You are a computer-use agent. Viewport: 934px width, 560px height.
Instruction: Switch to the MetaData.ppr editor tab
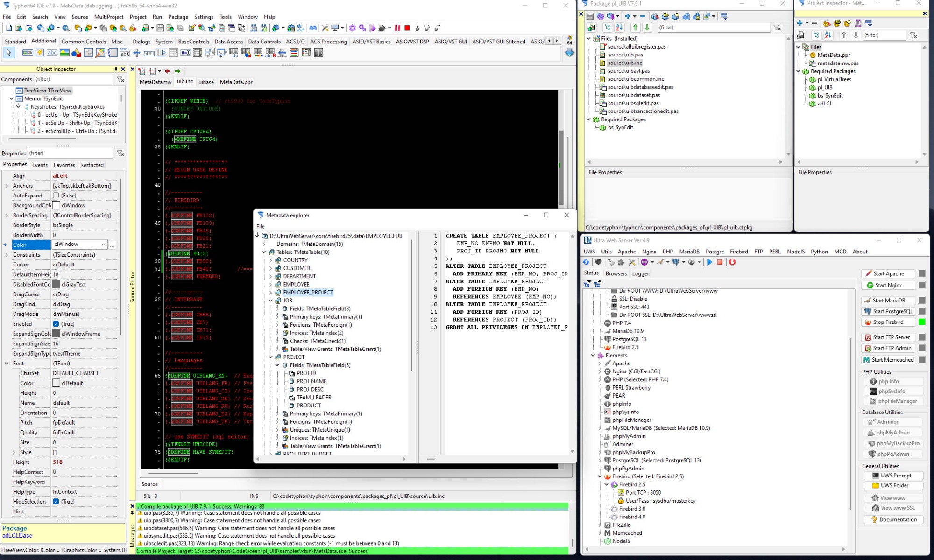(236, 82)
